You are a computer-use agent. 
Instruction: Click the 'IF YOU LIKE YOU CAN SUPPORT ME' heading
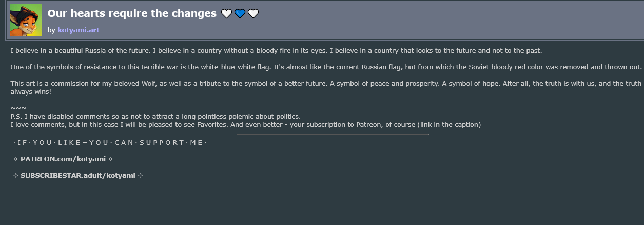[110, 142]
